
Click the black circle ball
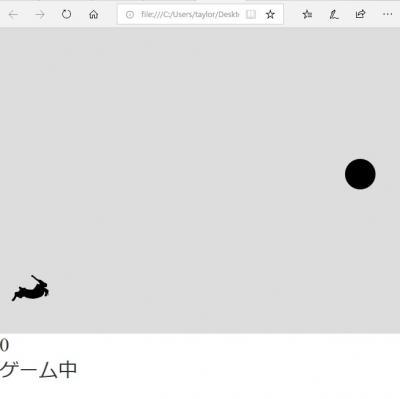tap(360, 174)
